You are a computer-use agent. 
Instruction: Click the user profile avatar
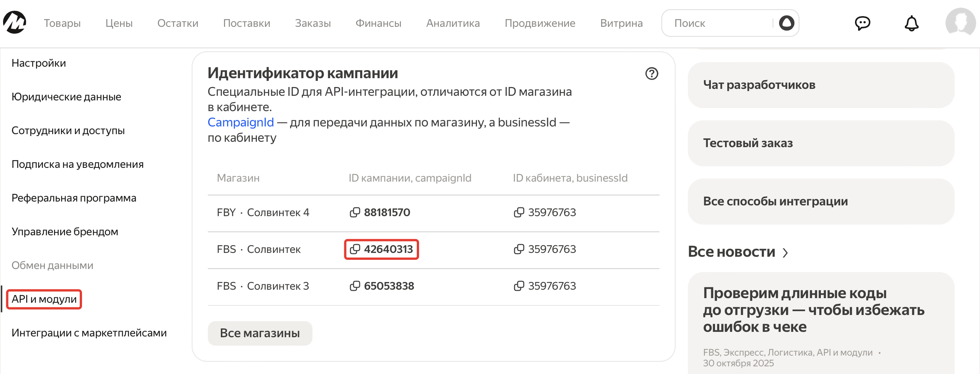[x=960, y=23]
